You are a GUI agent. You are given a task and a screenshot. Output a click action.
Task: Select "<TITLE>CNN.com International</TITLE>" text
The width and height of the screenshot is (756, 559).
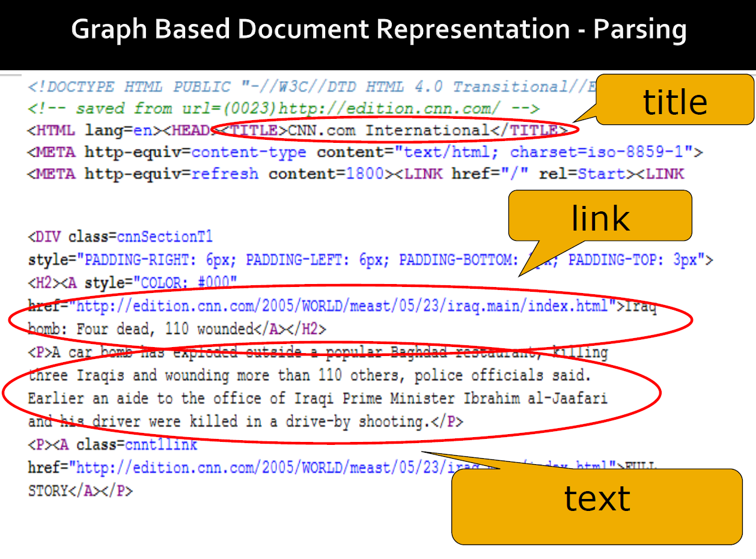[x=392, y=130]
